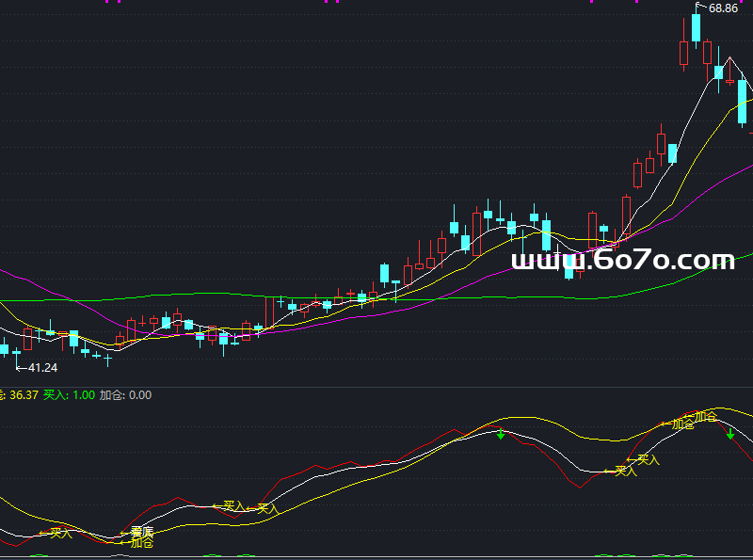
Task: Open the www.6o7o.com watermark link
Action: tap(622, 260)
